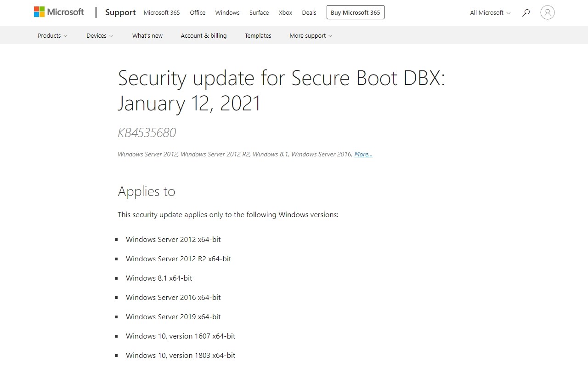The height and width of the screenshot is (368, 588).
Task: Click the KB4535680 article number text
Action: tap(147, 132)
